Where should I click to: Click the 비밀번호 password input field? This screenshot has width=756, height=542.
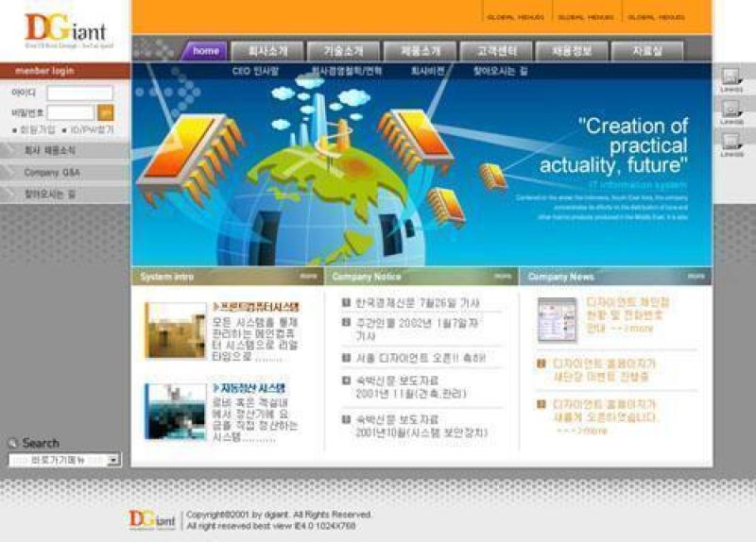pos(71,112)
